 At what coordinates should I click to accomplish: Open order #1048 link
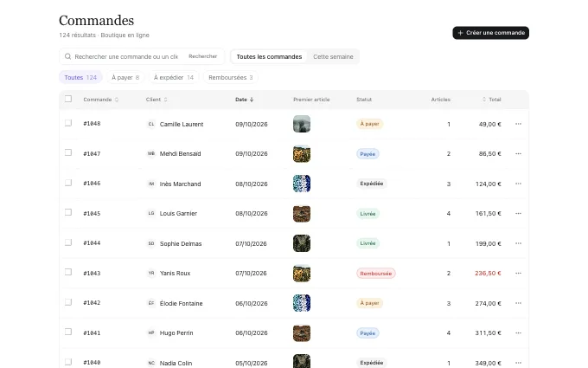(x=92, y=124)
